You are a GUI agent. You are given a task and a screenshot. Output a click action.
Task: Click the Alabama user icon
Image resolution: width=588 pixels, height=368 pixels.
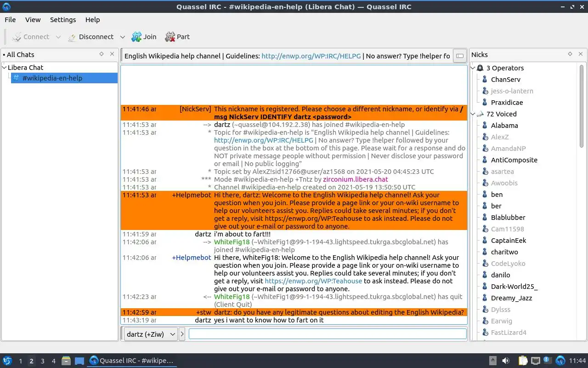pos(484,126)
